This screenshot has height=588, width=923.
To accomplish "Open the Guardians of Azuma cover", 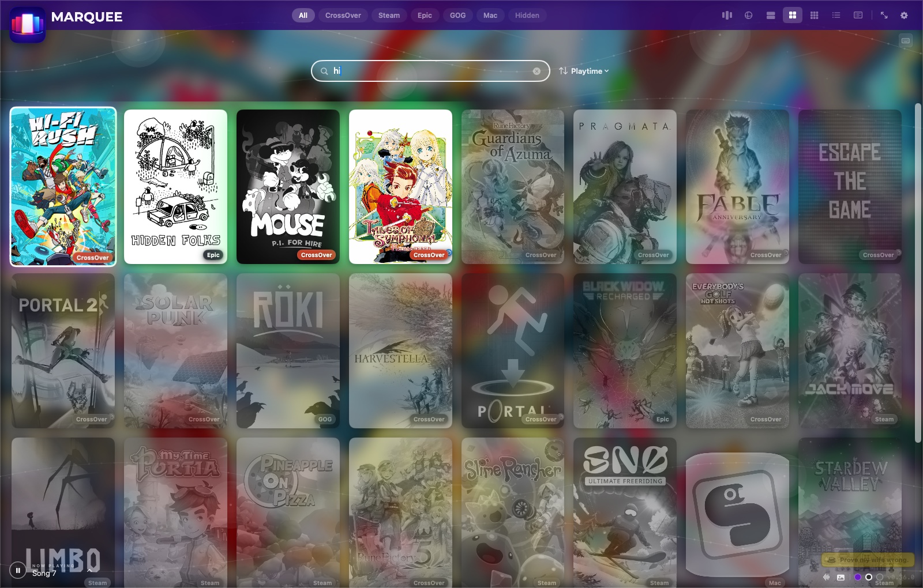I will tap(513, 187).
